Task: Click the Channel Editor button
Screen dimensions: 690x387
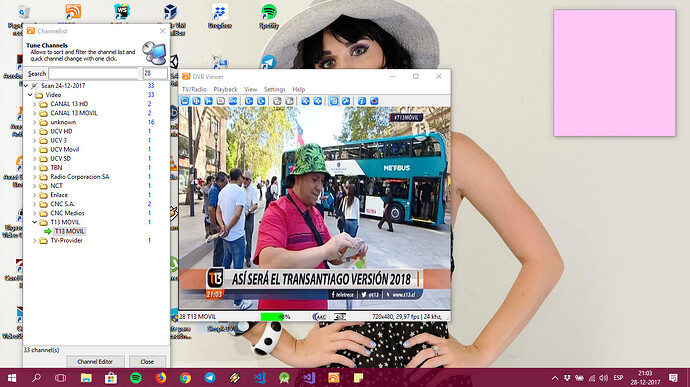Action: pyautogui.click(x=95, y=361)
